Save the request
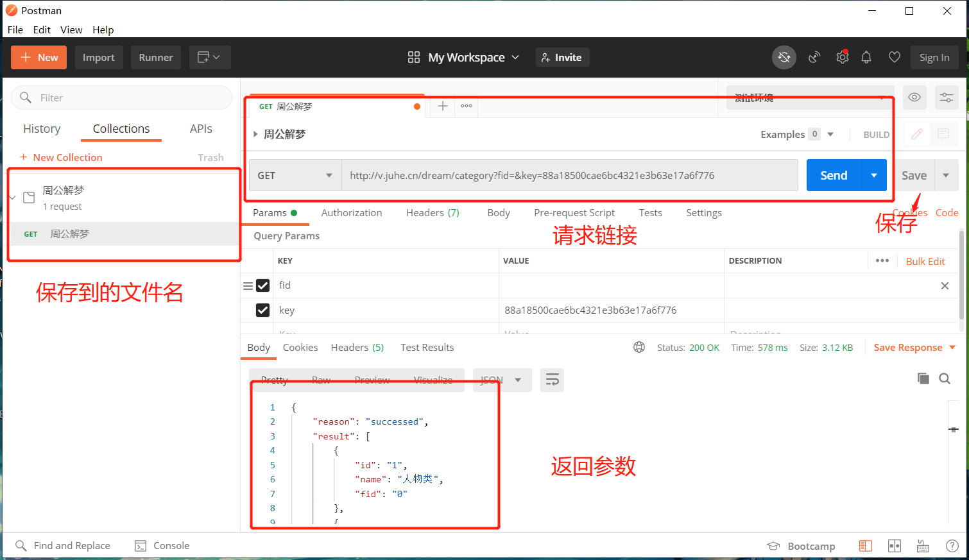 point(914,175)
